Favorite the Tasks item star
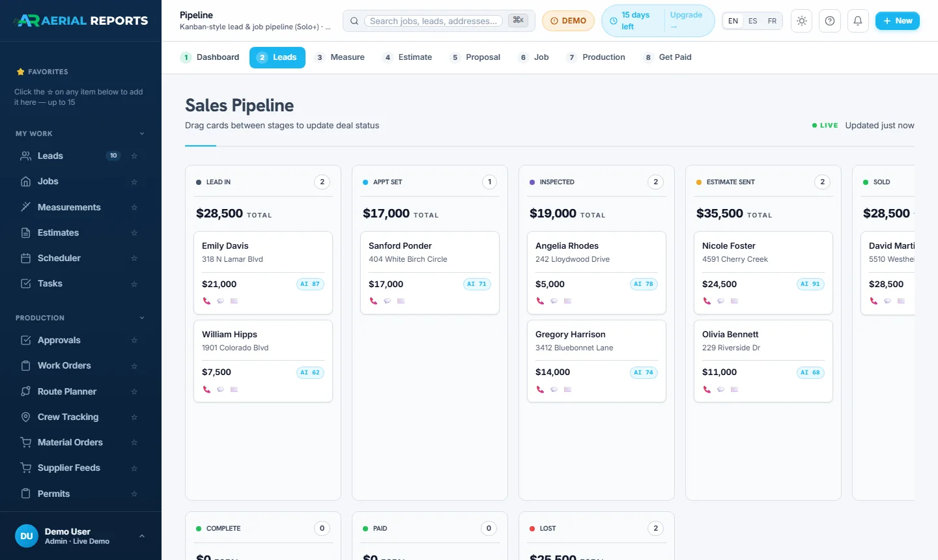The image size is (938, 560). coord(134,283)
